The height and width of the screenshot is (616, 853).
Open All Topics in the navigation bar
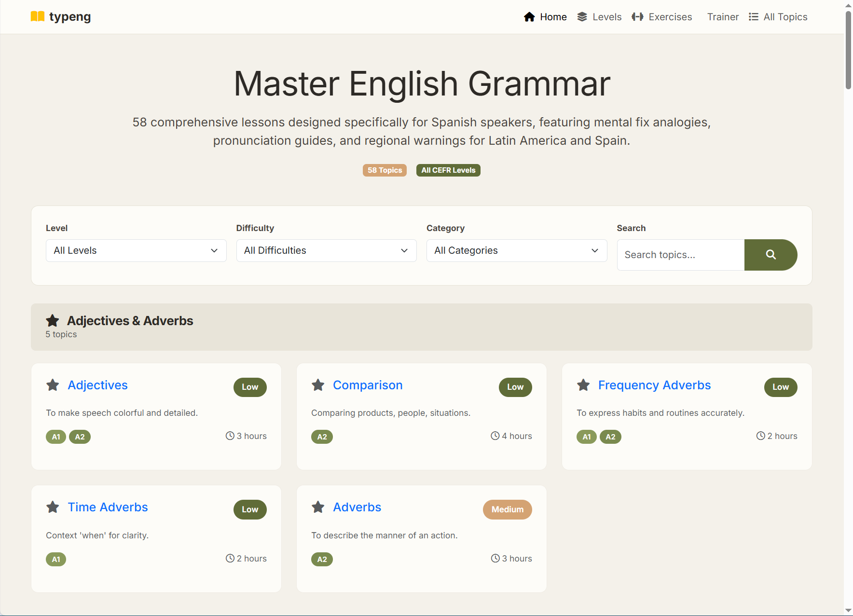tap(778, 17)
